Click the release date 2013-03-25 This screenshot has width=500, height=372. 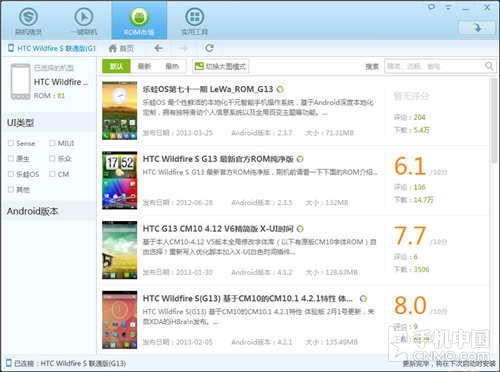194,133
